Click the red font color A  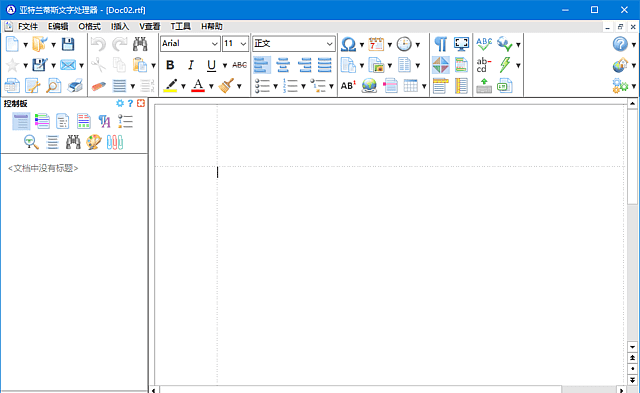(198, 86)
